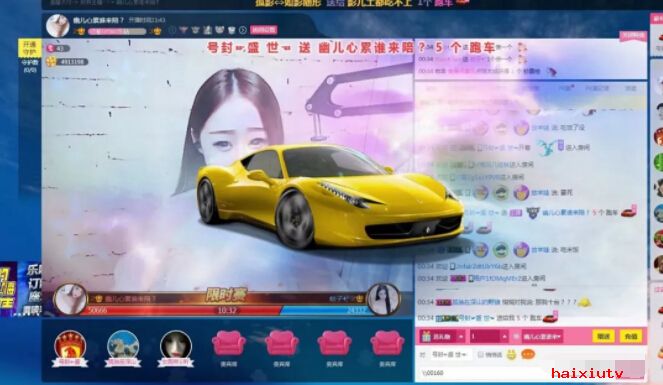Toggle the 悄悄话 whisper checkbox
This screenshot has width=663, height=385.
(480, 355)
